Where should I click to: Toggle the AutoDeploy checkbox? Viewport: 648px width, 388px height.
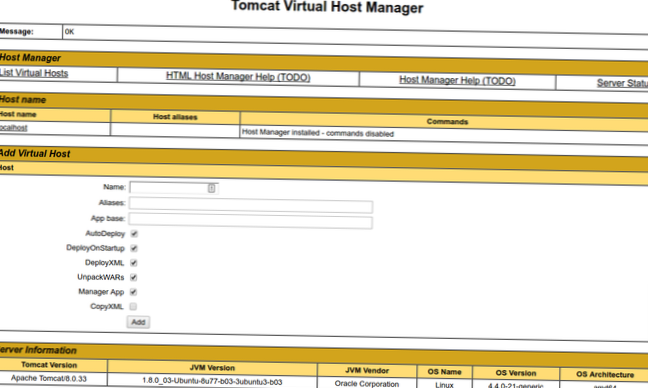point(134,233)
